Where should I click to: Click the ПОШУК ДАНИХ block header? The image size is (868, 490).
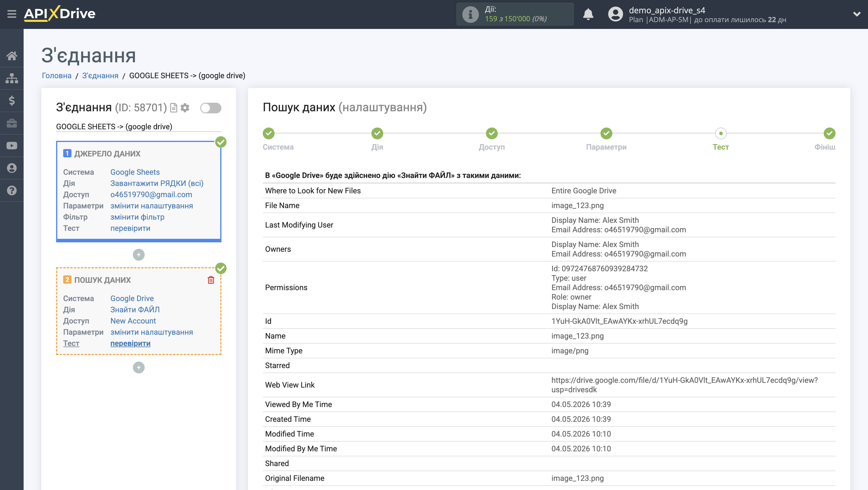(102, 280)
